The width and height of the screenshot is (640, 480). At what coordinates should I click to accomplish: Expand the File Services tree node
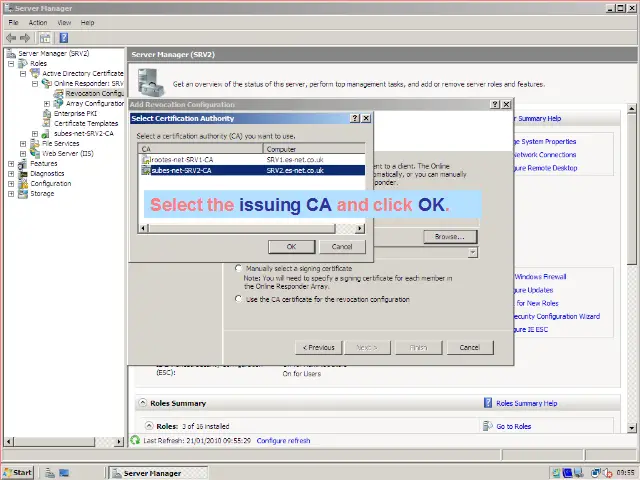pyautogui.click(x=23, y=143)
